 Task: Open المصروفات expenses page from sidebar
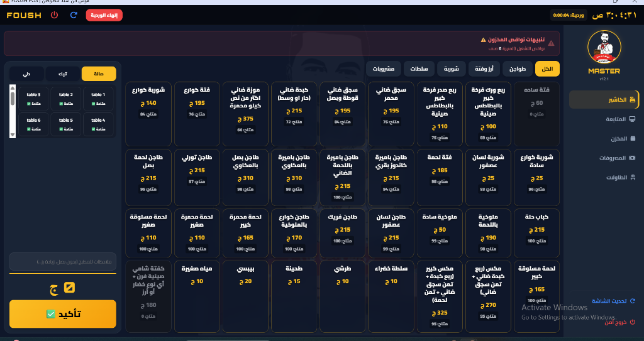pos(604,158)
